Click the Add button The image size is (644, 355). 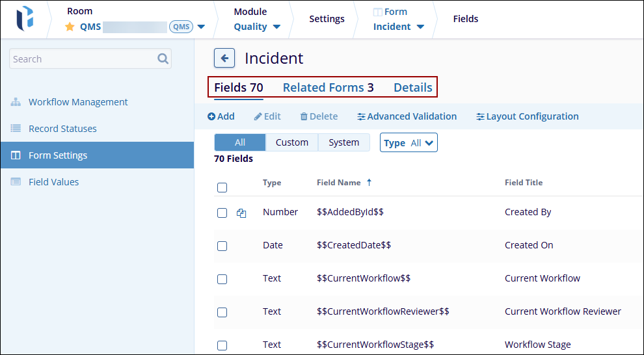click(221, 116)
